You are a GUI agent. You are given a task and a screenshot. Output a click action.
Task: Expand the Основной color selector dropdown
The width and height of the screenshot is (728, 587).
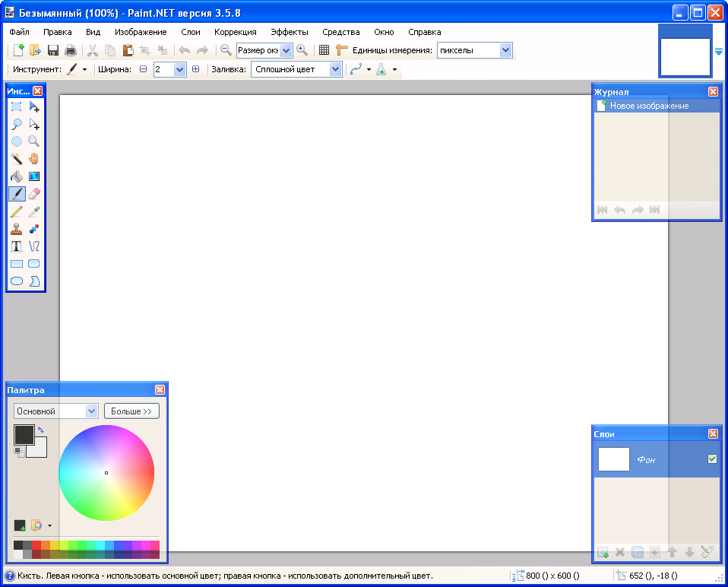[92, 411]
